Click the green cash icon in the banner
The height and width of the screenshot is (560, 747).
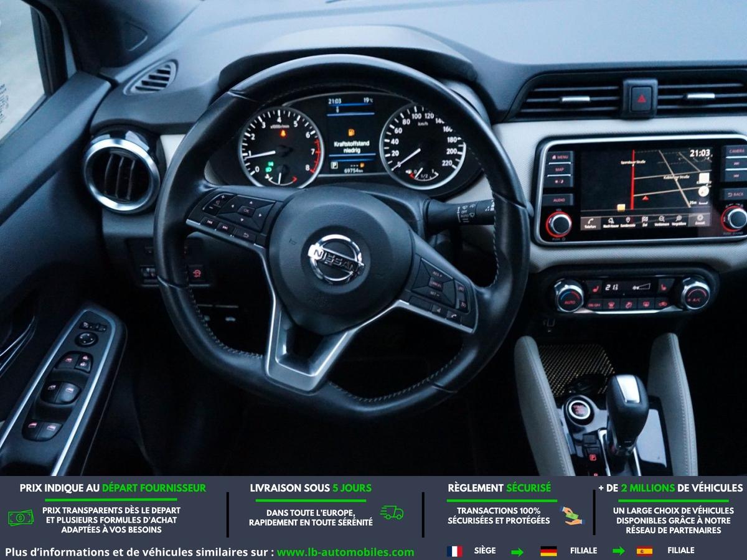click(21, 517)
